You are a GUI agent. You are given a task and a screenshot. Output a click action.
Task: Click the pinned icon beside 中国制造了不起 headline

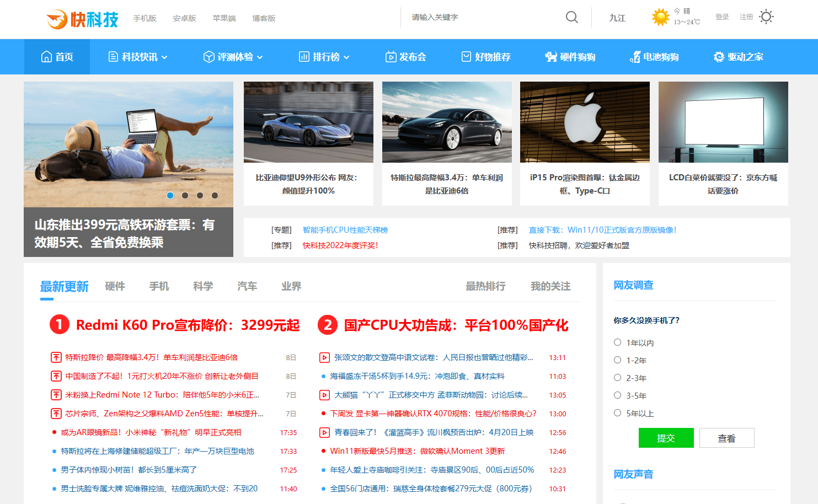pyautogui.click(x=56, y=376)
